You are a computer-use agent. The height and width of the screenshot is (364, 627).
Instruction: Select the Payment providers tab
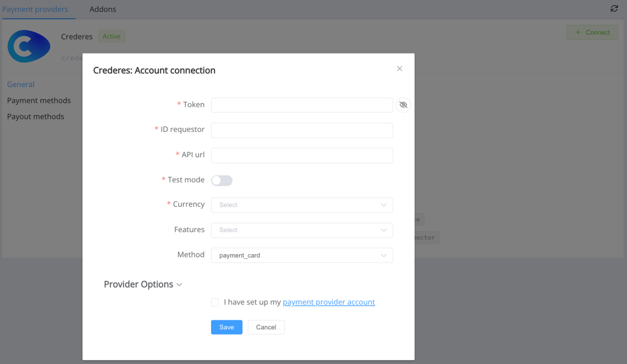[35, 9]
